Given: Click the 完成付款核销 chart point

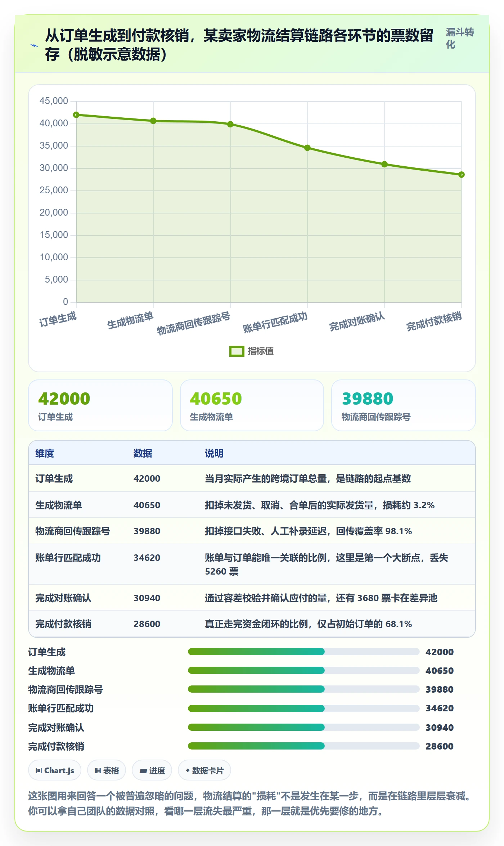Looking at the screenshot, I should click(462, 175).
